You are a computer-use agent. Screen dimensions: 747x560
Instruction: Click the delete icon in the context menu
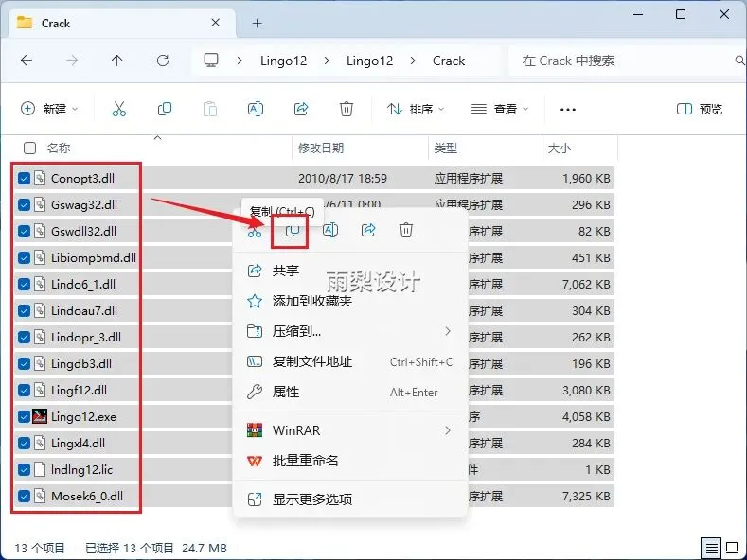(406, 231)
